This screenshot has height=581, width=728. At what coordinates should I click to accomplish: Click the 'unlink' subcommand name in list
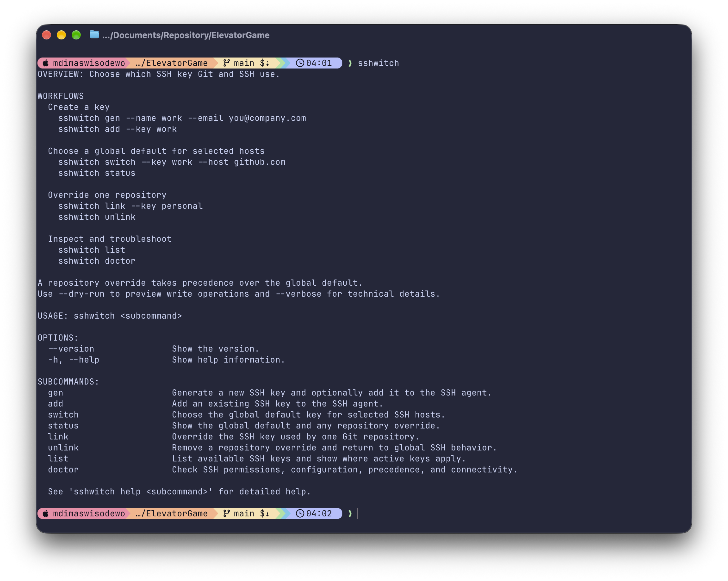point(64,448)
